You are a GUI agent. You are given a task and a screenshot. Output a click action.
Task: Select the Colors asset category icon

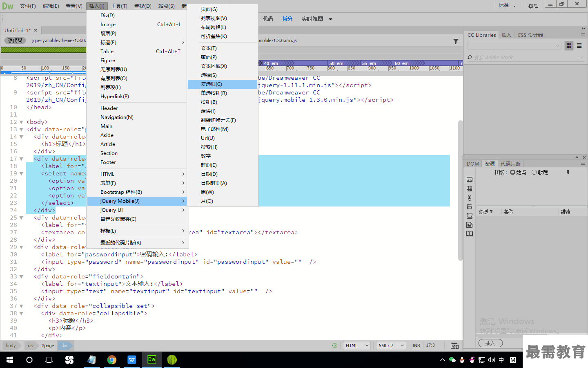pos(470,189)
